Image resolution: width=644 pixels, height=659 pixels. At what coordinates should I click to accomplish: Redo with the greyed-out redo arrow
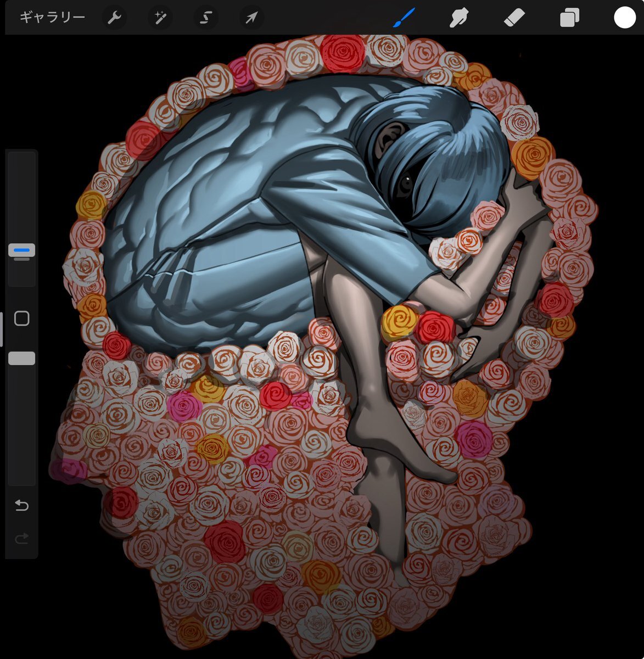(22, 539)
